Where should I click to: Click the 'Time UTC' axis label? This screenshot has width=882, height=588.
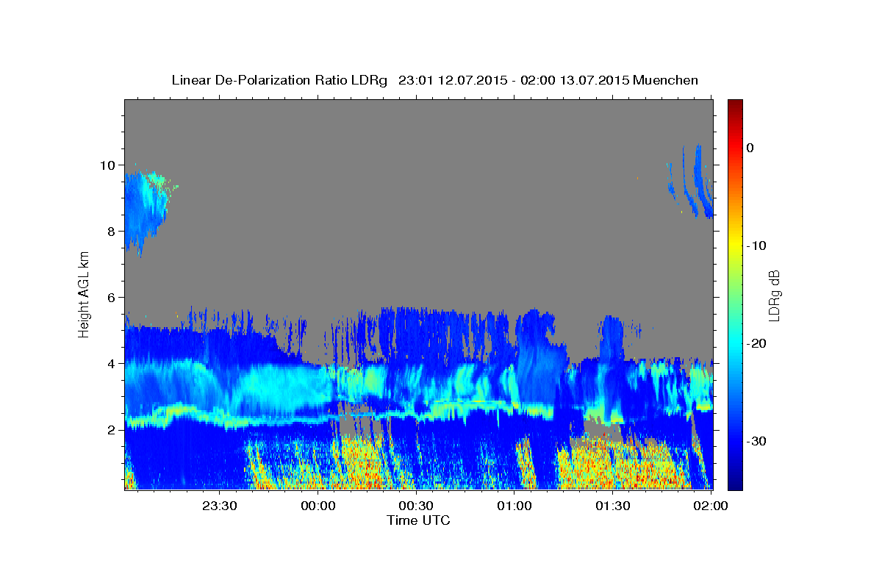point(418,520)
